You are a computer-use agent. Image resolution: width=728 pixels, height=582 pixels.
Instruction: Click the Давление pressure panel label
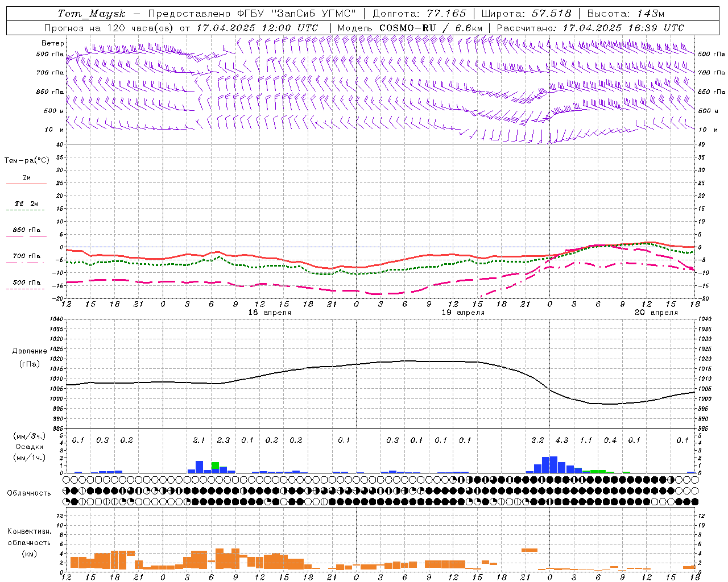coord(30,351)
